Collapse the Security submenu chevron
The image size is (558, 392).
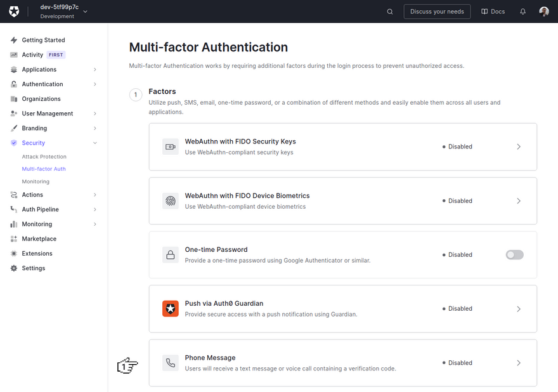[95, 143]
